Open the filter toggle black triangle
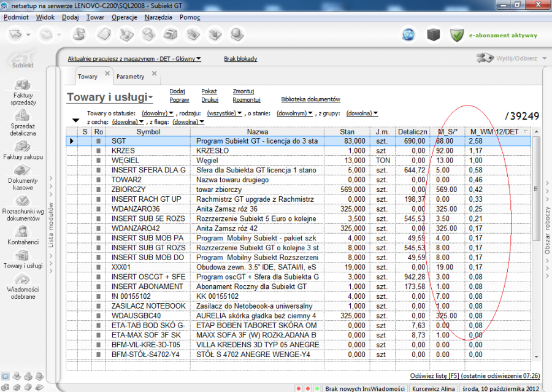Viewport: 552px width, 392px height. coord(75,120)
